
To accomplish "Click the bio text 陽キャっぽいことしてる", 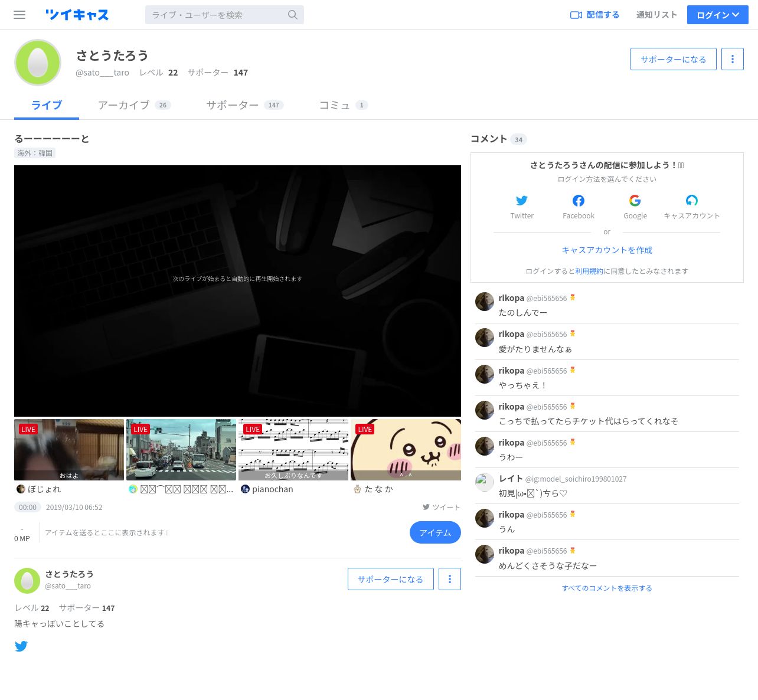I will tap(59, 623).
